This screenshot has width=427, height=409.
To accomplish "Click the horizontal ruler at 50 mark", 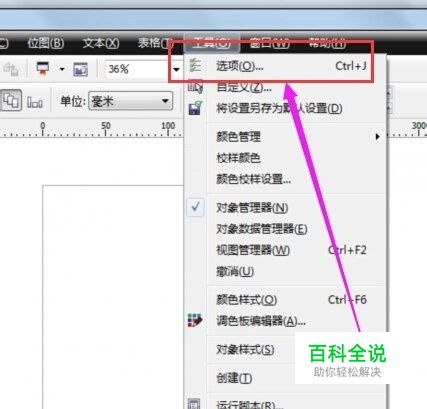I will pos(106,129).
